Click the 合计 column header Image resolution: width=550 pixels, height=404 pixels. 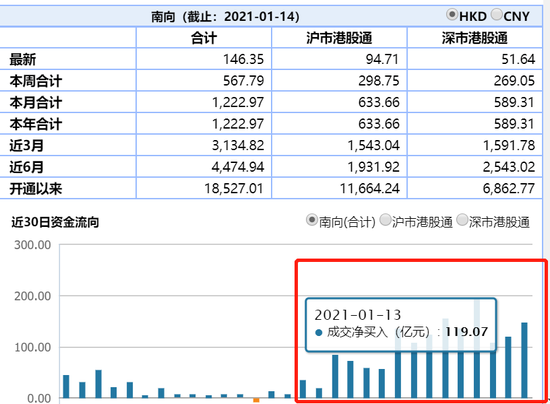pos(204,38)
